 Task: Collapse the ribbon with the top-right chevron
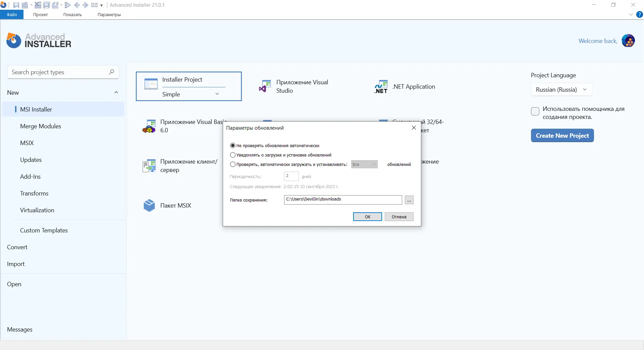tap(631, 14)
